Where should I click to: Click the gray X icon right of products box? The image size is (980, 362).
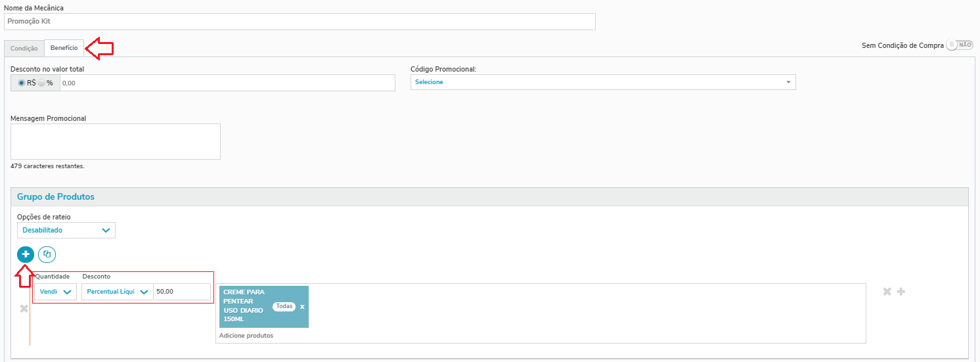[887, 292]
